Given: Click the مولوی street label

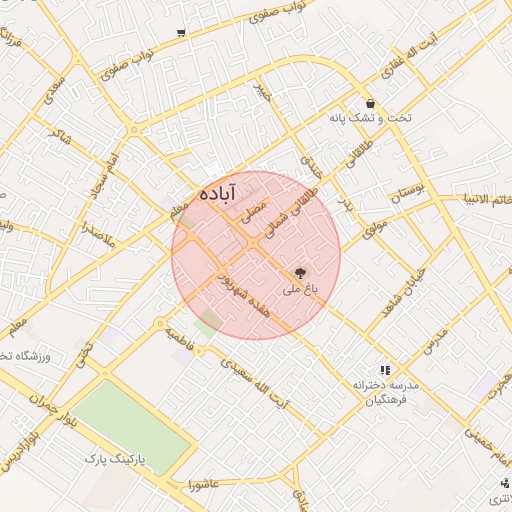Looking at the screenshot, I should click(x=375, y=230).
